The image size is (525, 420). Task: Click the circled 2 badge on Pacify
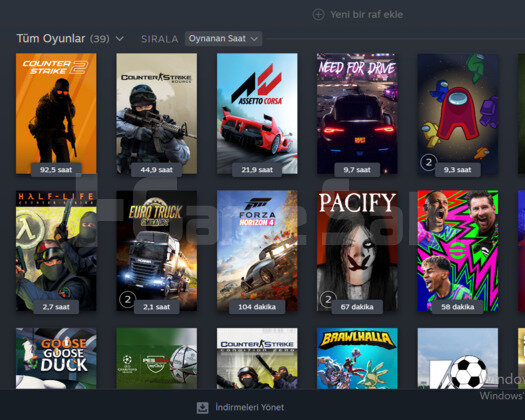point(328,299)
